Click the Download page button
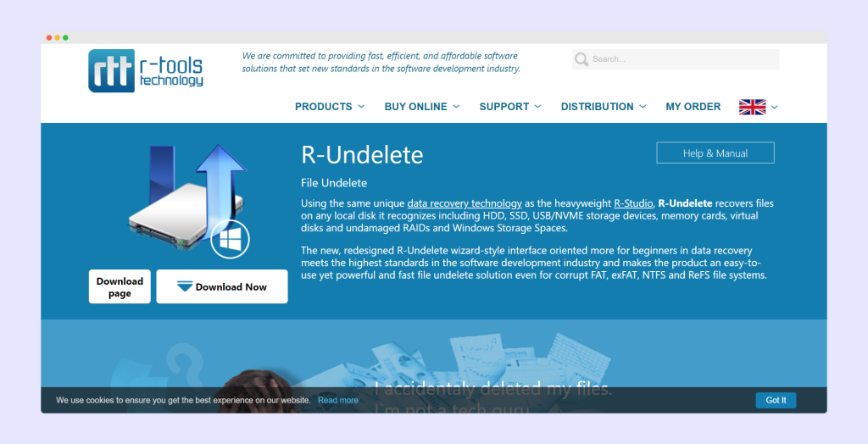The height and width of the screenshot is (444, 868). 120,286
